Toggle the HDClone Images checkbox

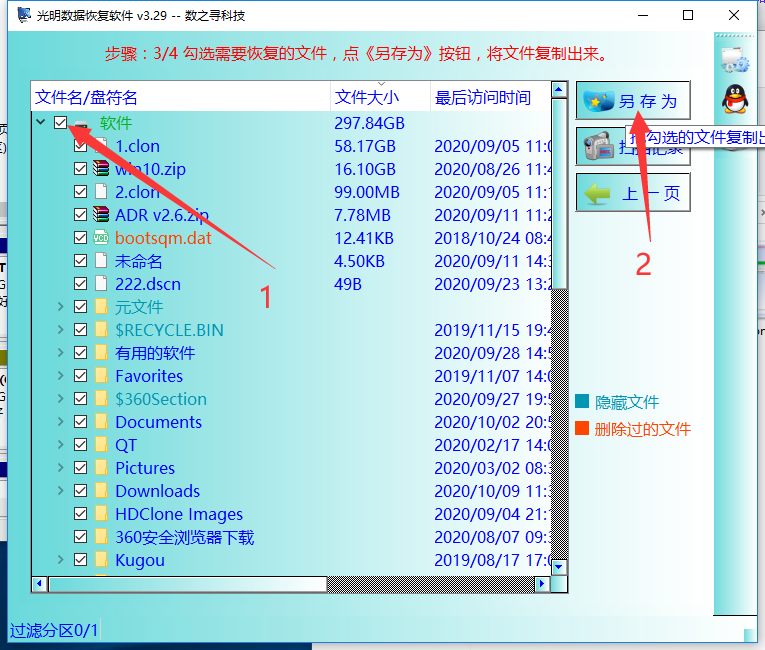[81, 513]
